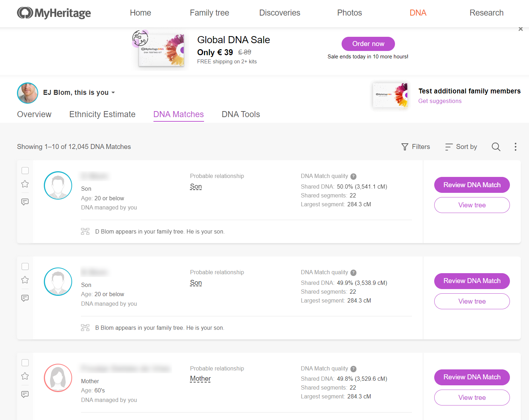The width and height of the screenshot is (529, 420).
Task: Click D Blom's probable relationship Son link
Action: 196,186
